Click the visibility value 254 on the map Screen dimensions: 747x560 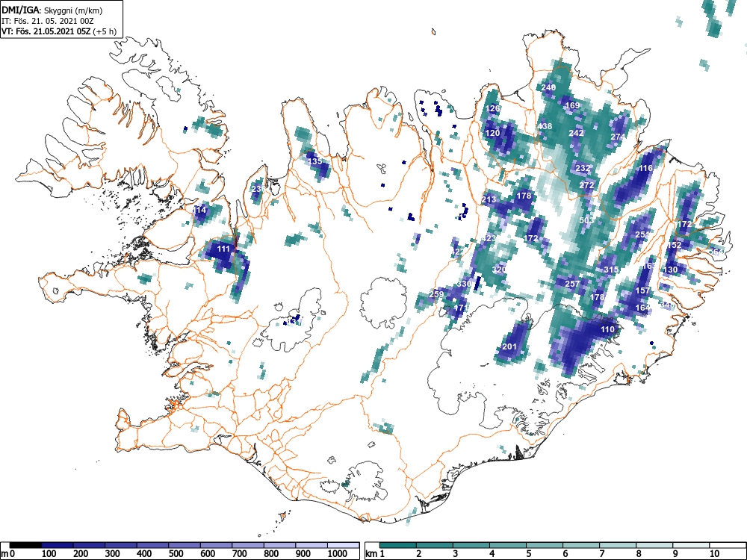pos(642,234)
